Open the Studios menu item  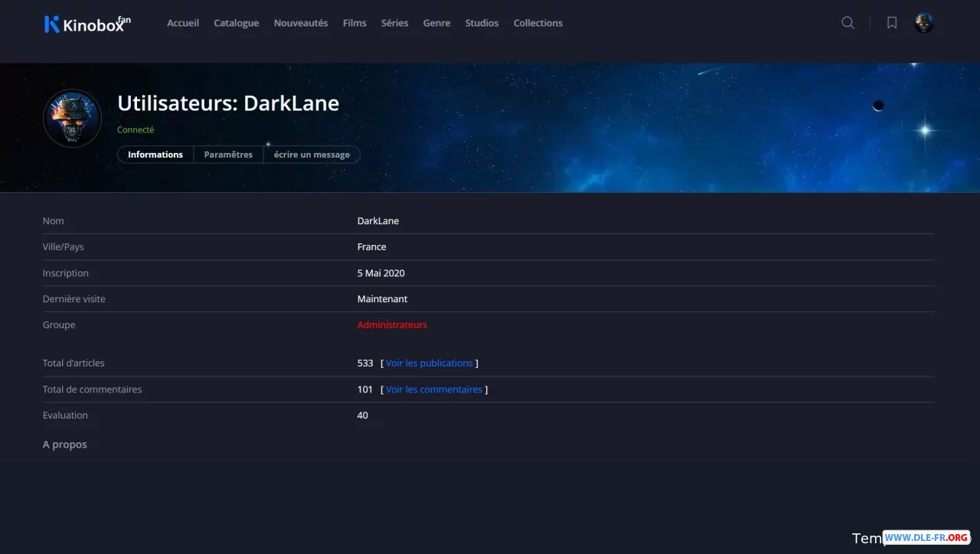(x=482, y=23)
